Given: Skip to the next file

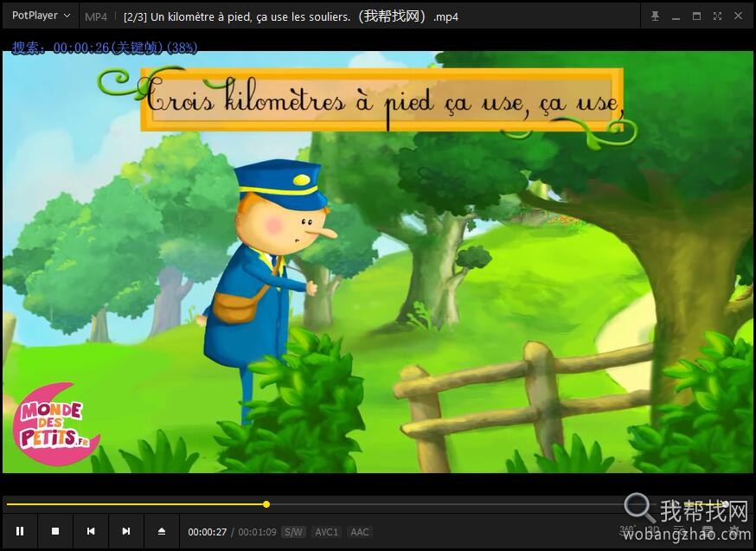Looking at the screenshot, I should point(126,531).
